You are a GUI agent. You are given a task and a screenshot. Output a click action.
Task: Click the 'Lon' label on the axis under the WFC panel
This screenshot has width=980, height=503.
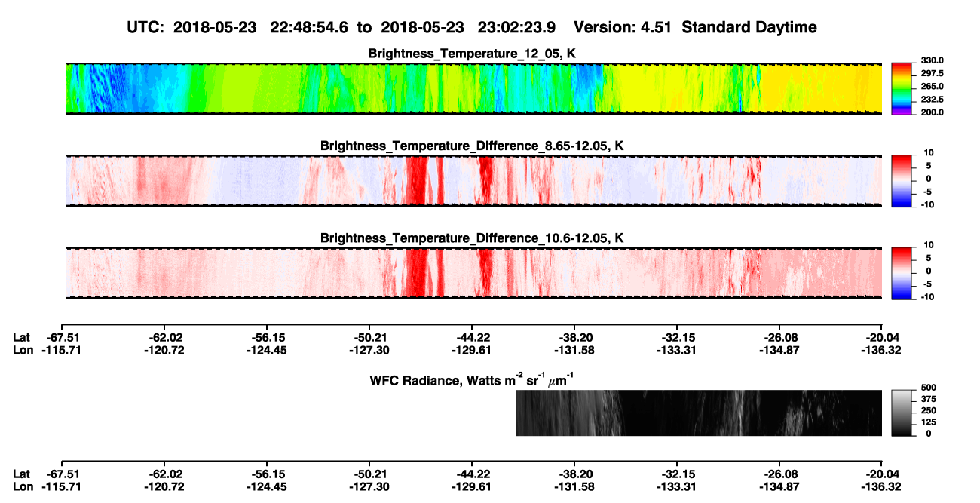point(23,486)
